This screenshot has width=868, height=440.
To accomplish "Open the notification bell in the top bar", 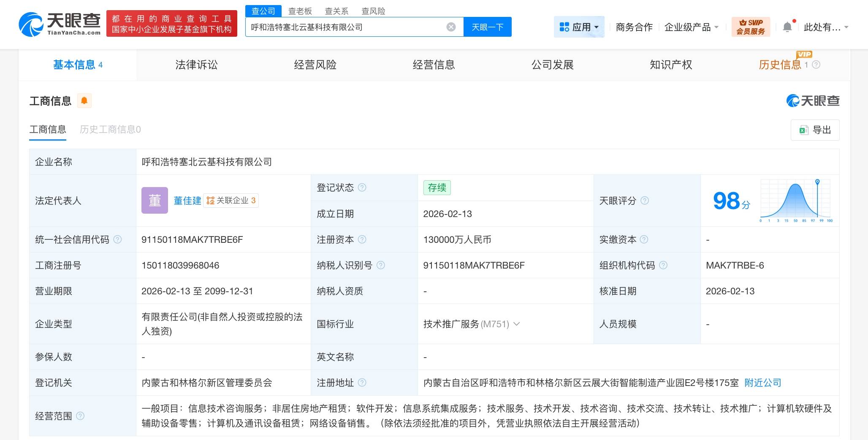I will 787,27.
